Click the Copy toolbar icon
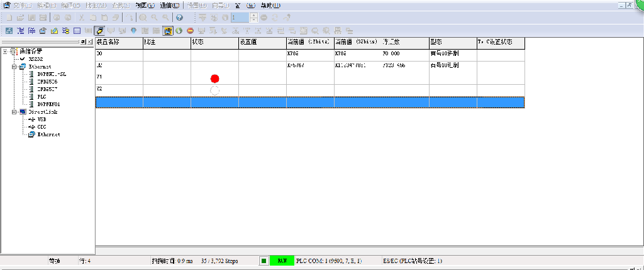Image resolution: width=644 pixels, height=270 pixels. pyautogui.click(x=93, y=18)
